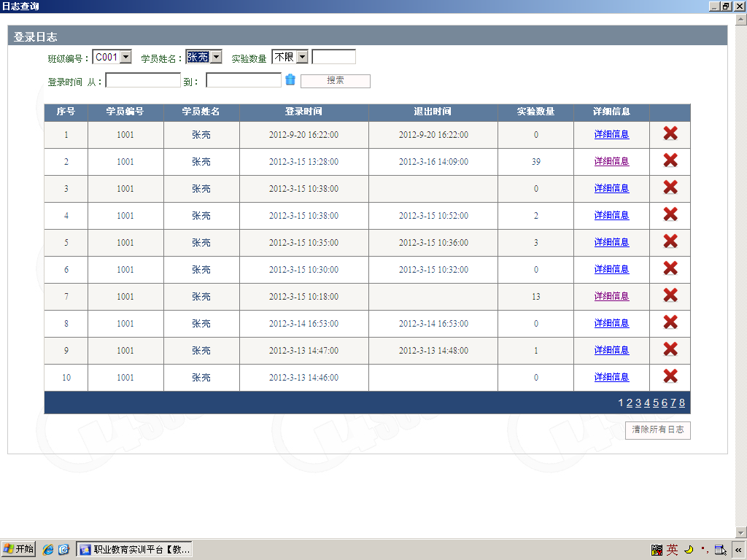Viewport: 747px width, 560px height.
Task: Open 详细信息 link for row 8
Action: [612, 323]
